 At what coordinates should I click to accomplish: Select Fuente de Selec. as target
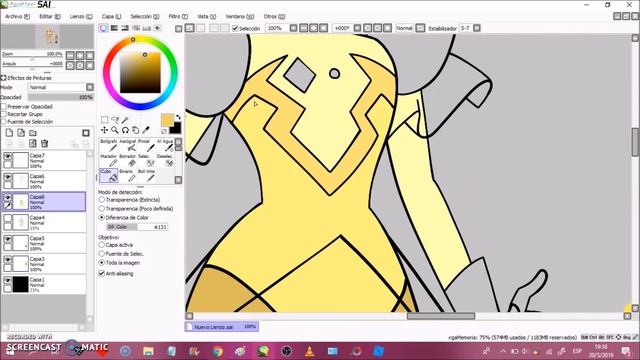pos(102,254)
